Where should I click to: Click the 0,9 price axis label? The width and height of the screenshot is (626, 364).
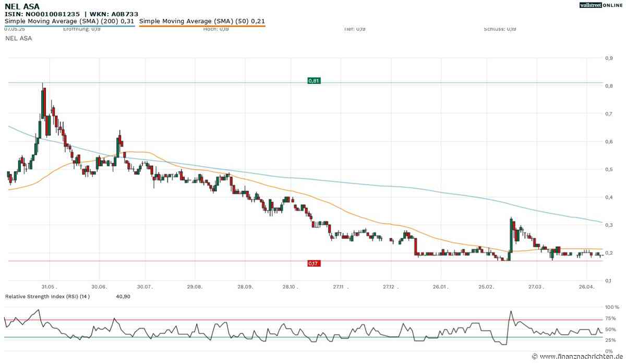609,58
